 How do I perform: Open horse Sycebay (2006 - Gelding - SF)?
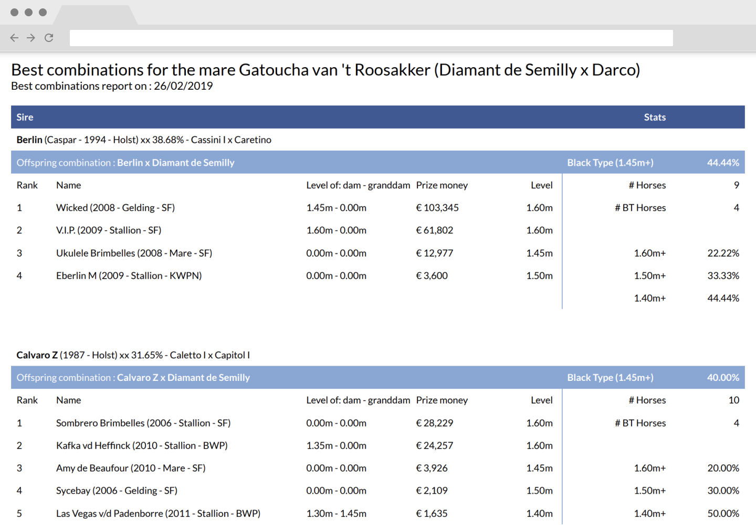click(x=117, y=491)
